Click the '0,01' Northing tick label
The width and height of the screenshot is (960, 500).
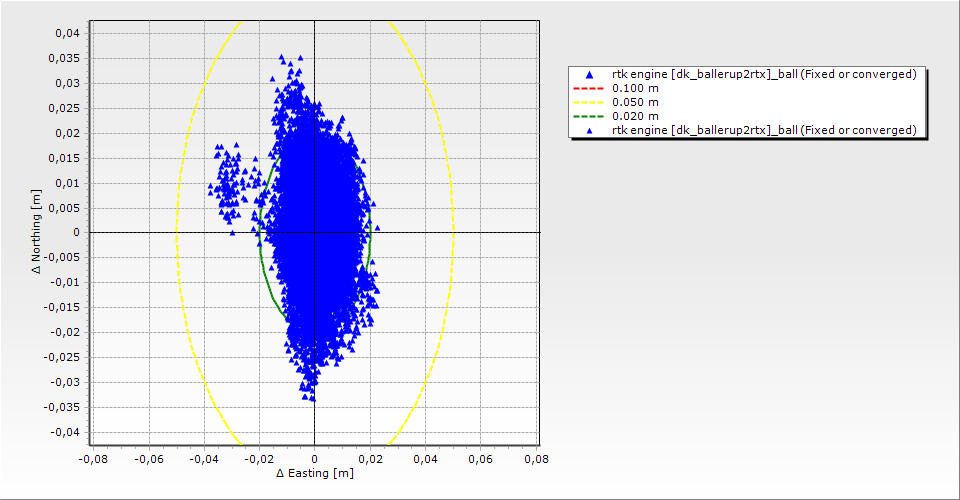[67, 183]
